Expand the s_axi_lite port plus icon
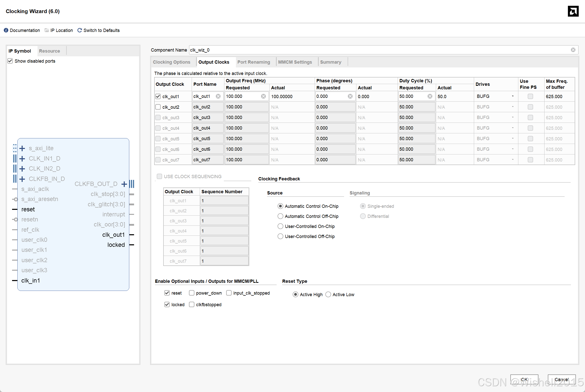This screenshot has height=392, width=585. (22, 148)
